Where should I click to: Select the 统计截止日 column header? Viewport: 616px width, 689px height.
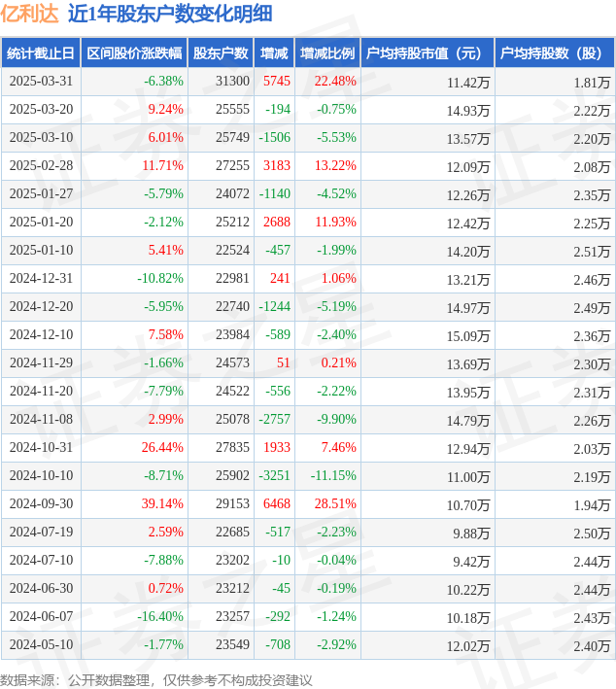pyautogui.click(x=41, y=53)
